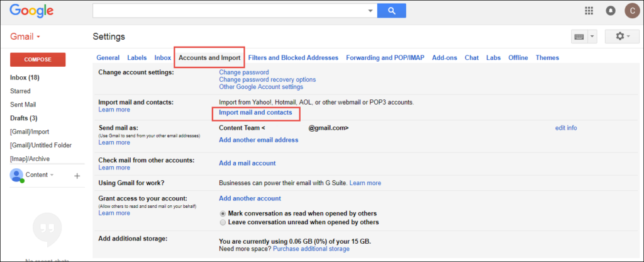The width and height of the screenshot is (644, 262).
Task: Open the [Gmail]/Untitled Folder label
Action: (x=41, y=145)
